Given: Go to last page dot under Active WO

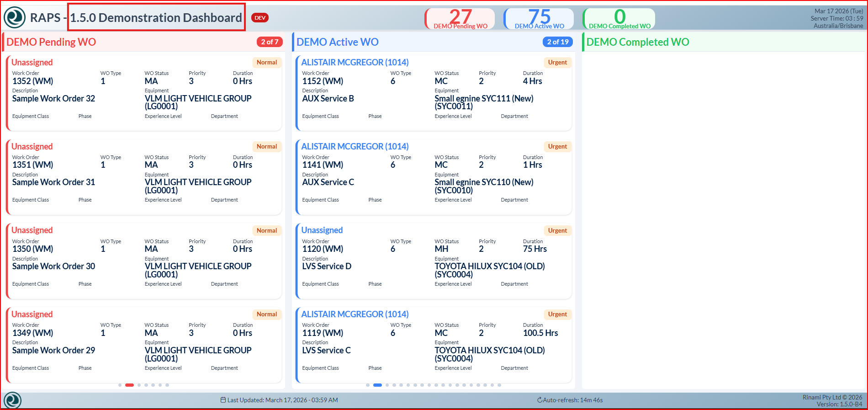Looking at the screenshot, I should [499, 385].
